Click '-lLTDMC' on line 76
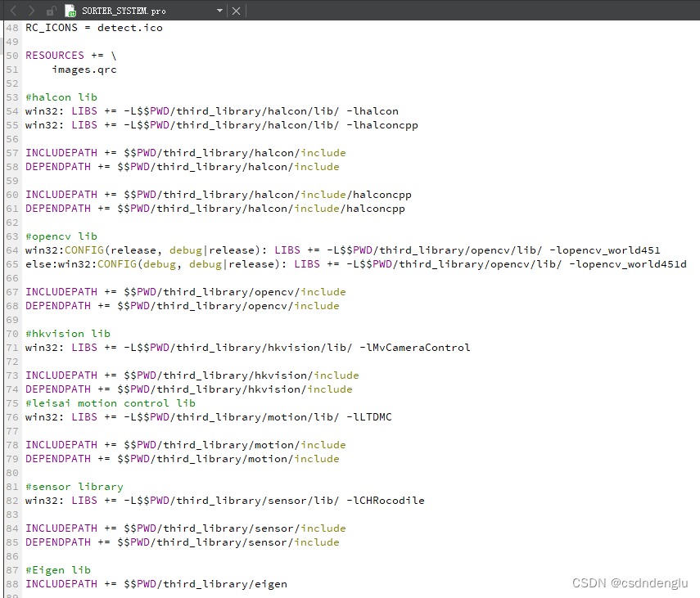This screenshot has width=700, height=598. 369,417
